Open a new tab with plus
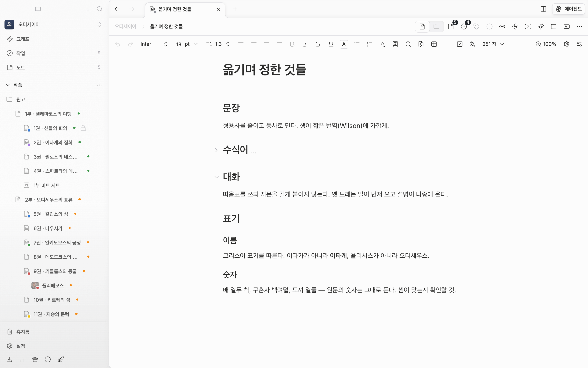This screenshot has width=588, height=368. (x=235, y=9)
